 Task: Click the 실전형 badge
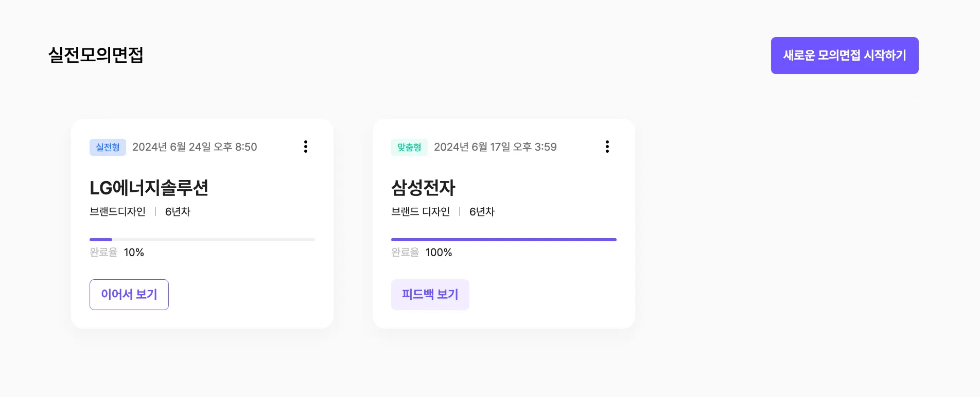click(108, 147)
